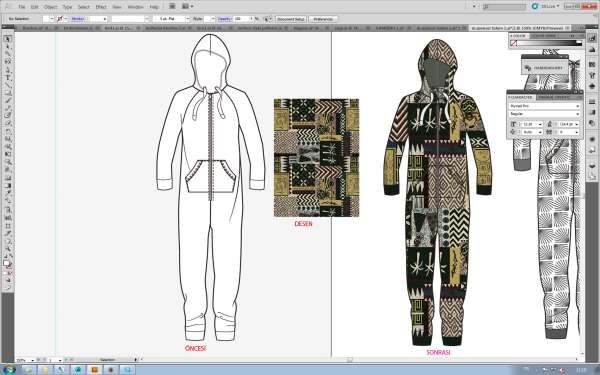The height and width of the screenshot is (375, 600).
Task: Click the Document Setup button
Action: pyautogui.click(x=291, y=19)
